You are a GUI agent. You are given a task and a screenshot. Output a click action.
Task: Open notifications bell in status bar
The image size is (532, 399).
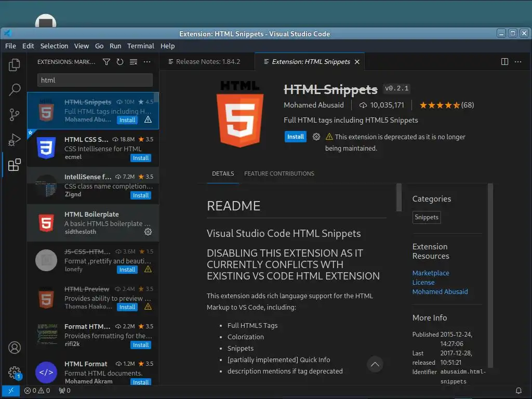tap(518, 391)
